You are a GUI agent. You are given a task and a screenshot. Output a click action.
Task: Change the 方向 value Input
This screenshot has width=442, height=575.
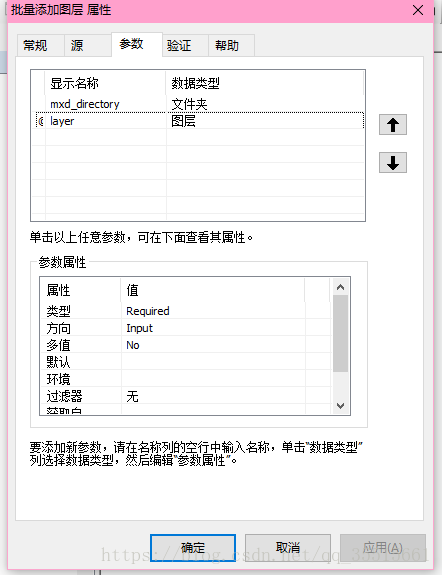tap(213, 328)
